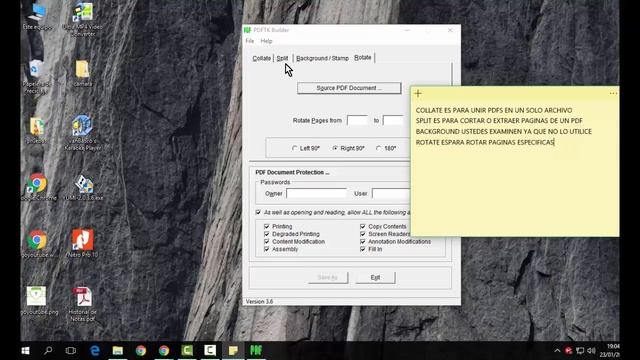Click the Owner password field

pyautogui.click(x=317, y=193)
